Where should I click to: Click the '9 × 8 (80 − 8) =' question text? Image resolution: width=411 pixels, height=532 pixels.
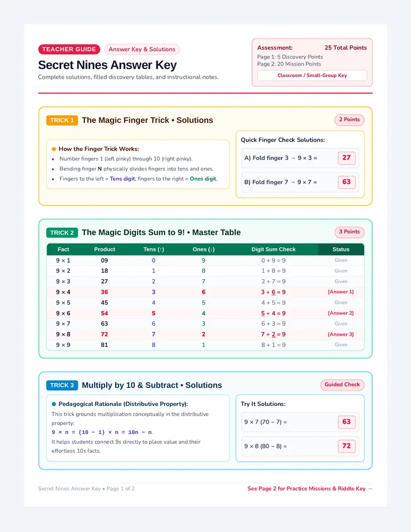coord(265,446)
